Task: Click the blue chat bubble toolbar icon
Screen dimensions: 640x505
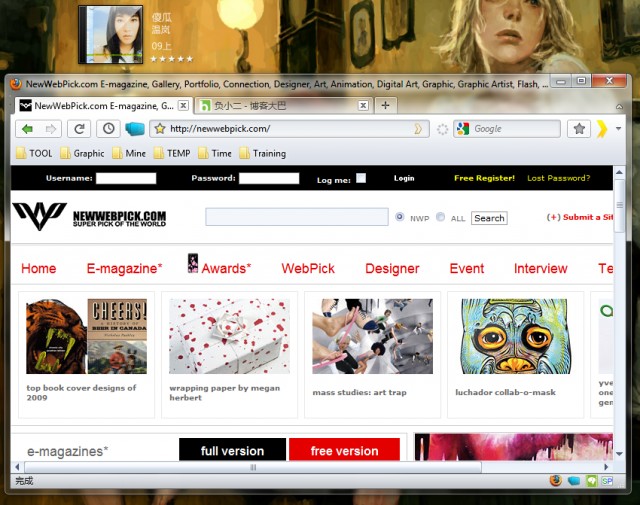Action: (x=135, y=129)
